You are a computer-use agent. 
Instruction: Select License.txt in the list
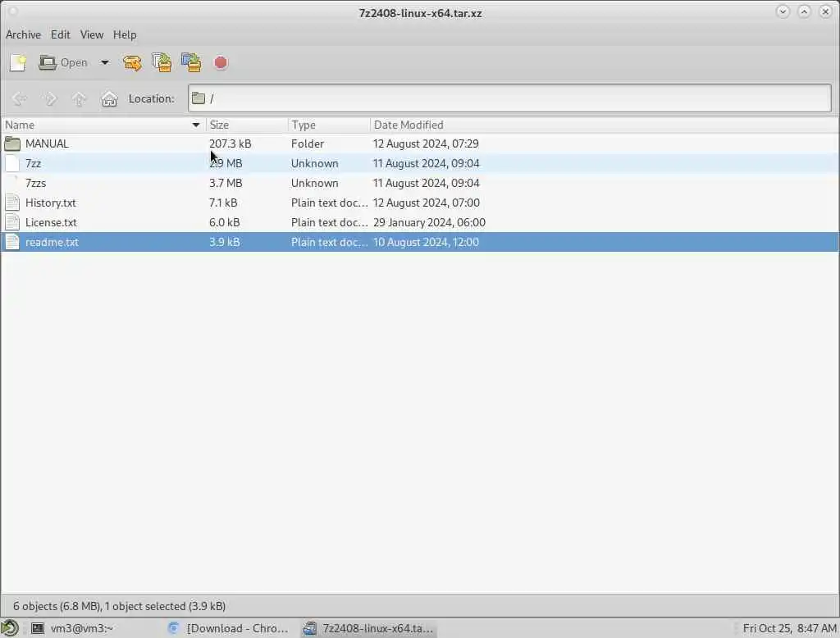pos(420,222)
